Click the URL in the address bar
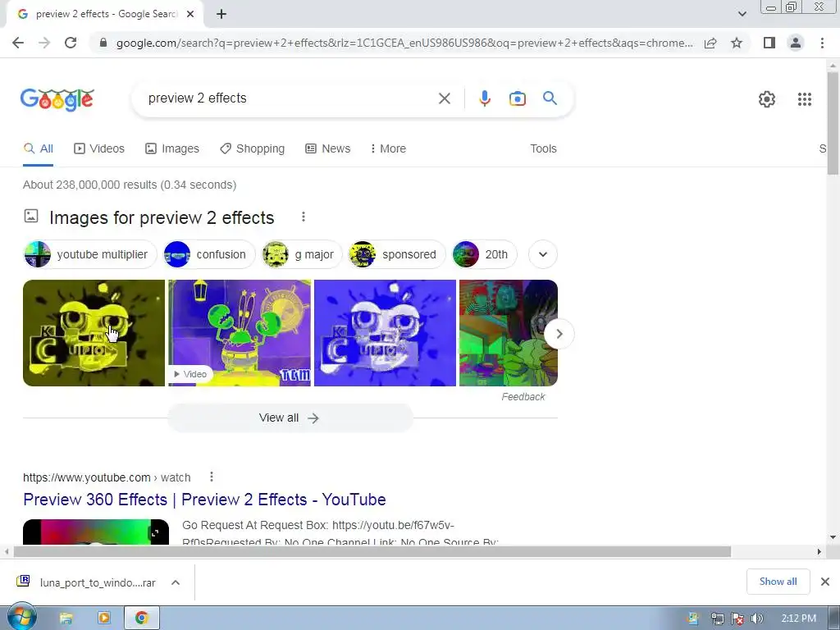The image size is (840, 630). coord(404,43)
